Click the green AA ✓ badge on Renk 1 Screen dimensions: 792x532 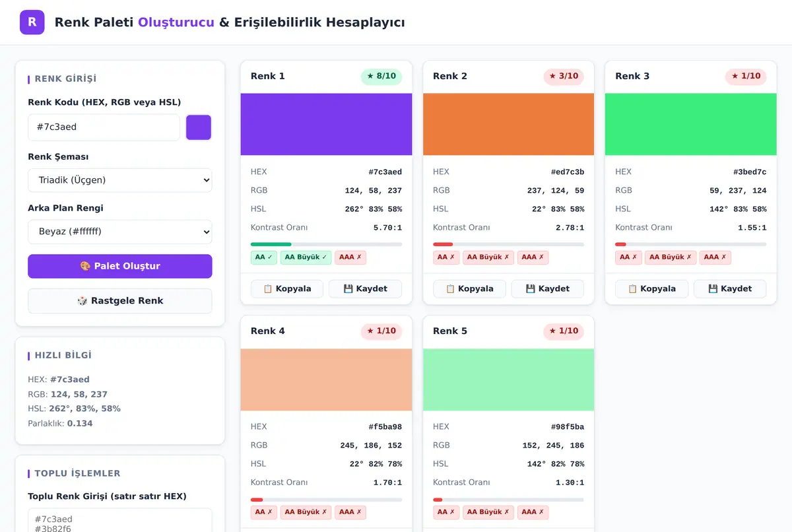pyautogui.click(x=264, y=257)
